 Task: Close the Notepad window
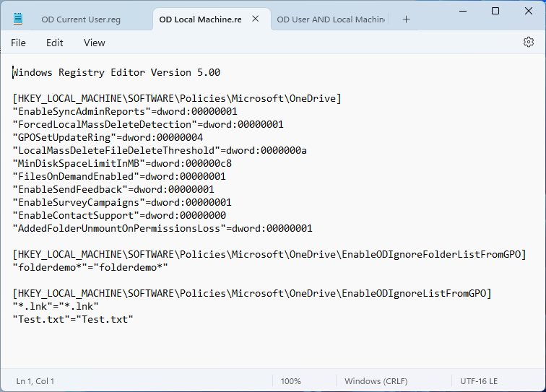point(529,11)
